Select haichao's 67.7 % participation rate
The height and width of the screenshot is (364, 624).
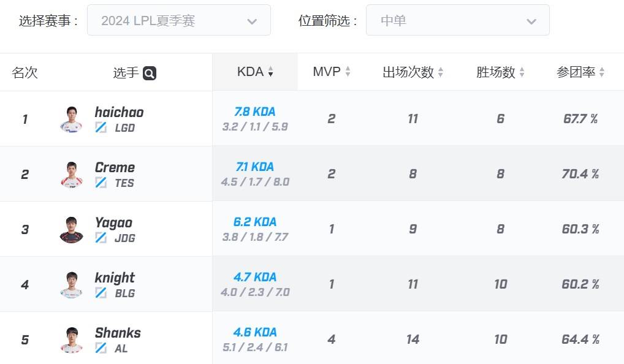(x=580, y=118)
